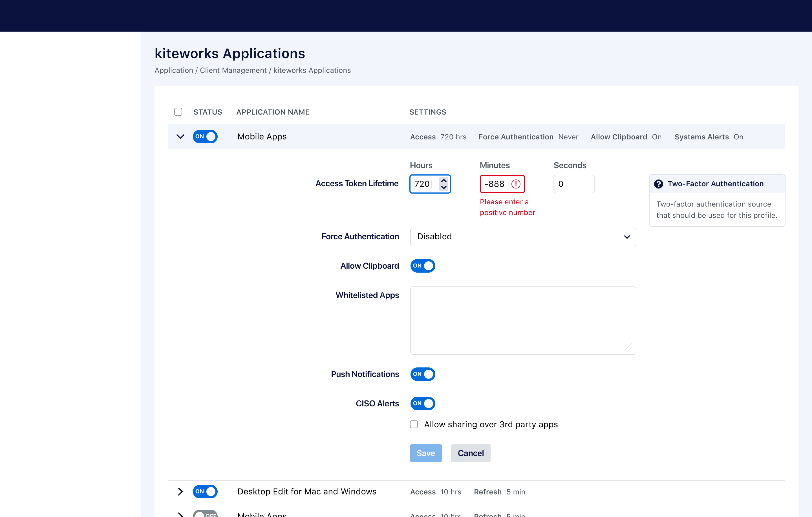Check Allow sharing over 3rd party apps
812x517 pixels.
pos(414,424)
